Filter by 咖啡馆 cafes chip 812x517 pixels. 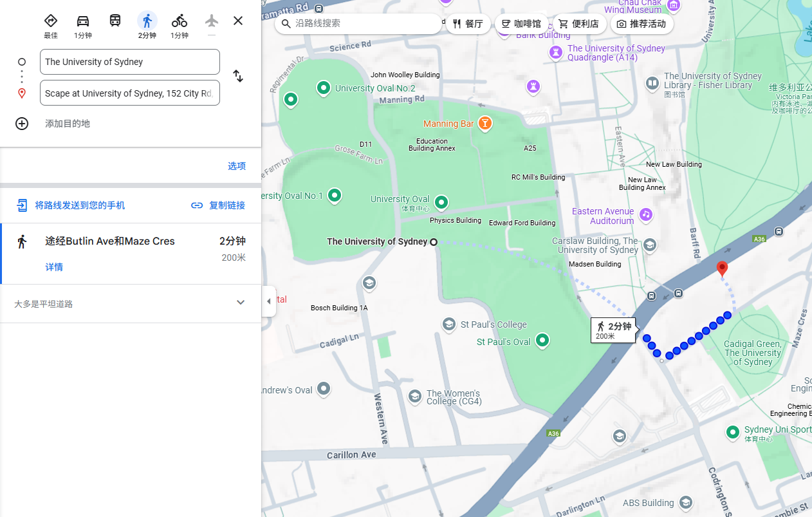(x=521, y=24)
